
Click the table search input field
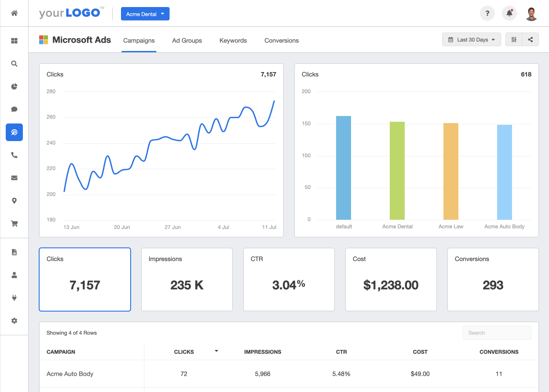tap(497, 333)
